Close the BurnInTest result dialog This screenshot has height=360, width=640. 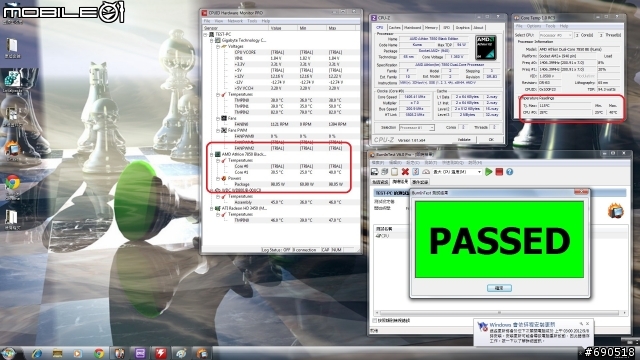tap(581, 192)
